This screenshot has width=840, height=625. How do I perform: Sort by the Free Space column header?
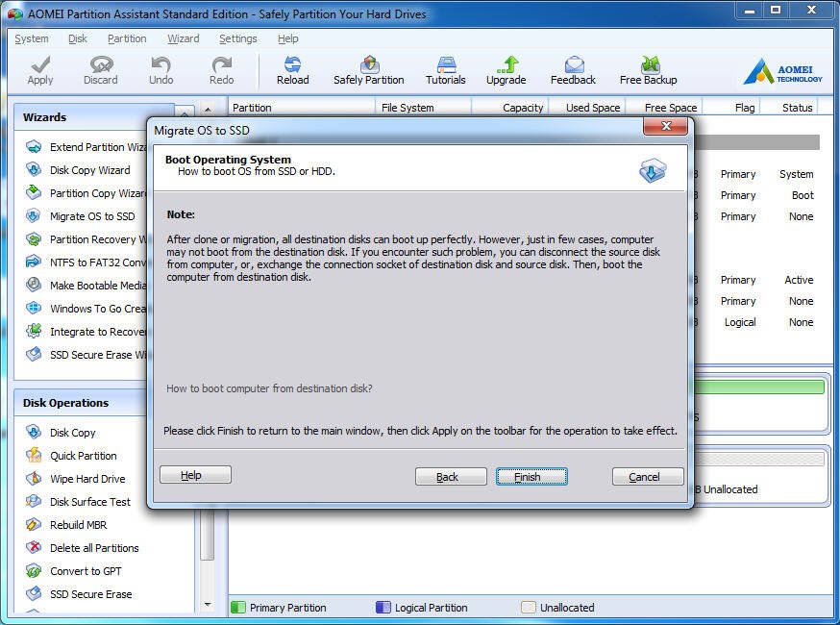tap(664, 107)
